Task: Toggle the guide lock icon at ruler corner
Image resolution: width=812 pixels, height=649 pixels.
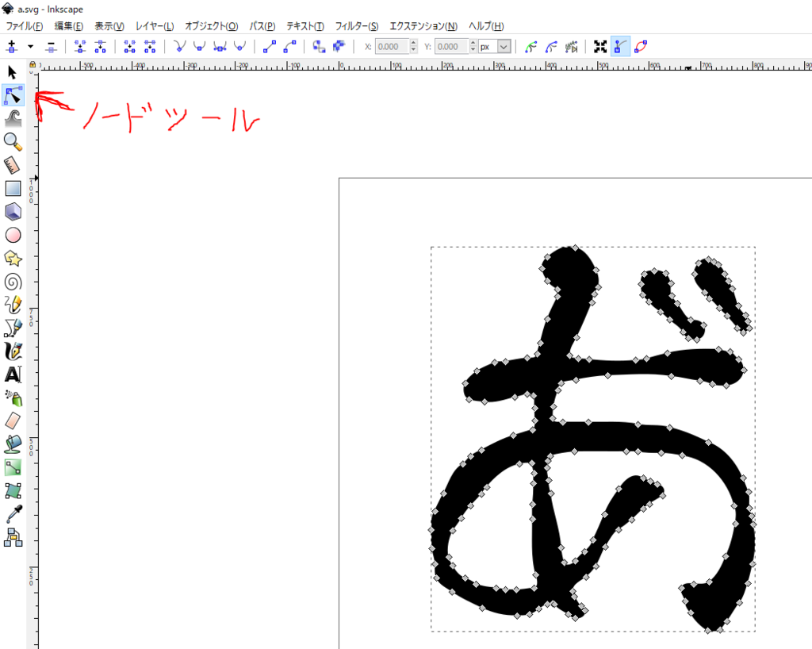Action: click(x=33, y=65)
